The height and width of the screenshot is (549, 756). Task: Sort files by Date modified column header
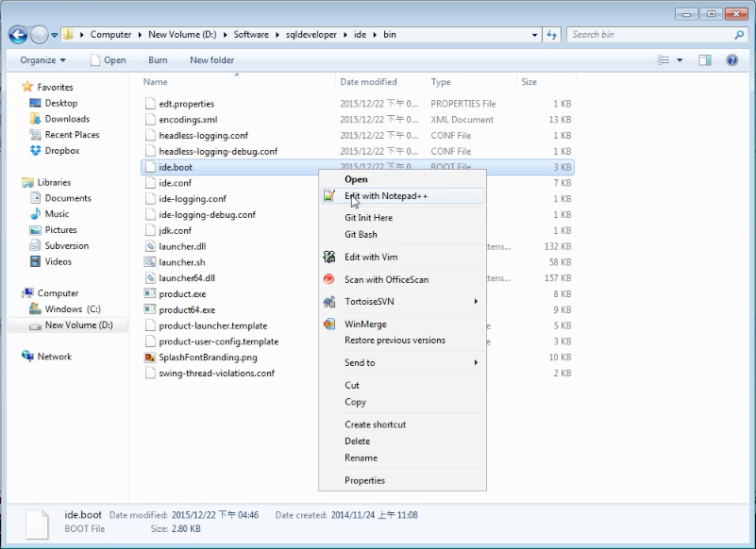click(381, 82)
